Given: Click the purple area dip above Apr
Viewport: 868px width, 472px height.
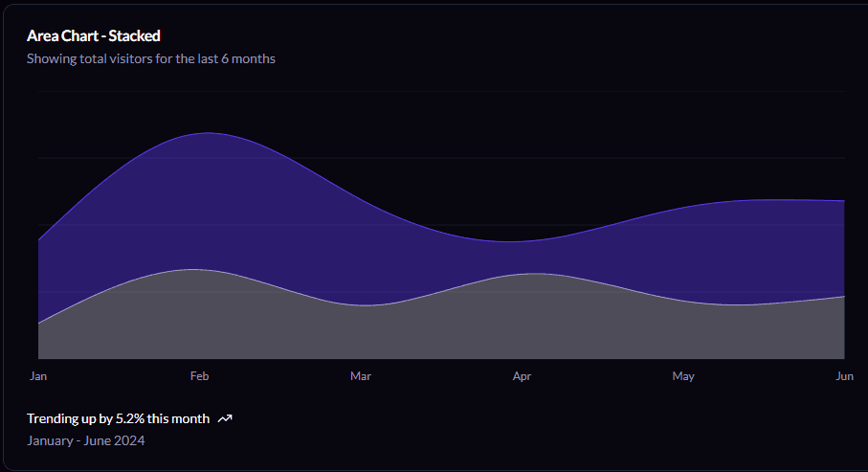Looking at the screenshot, I should (520, 257).
